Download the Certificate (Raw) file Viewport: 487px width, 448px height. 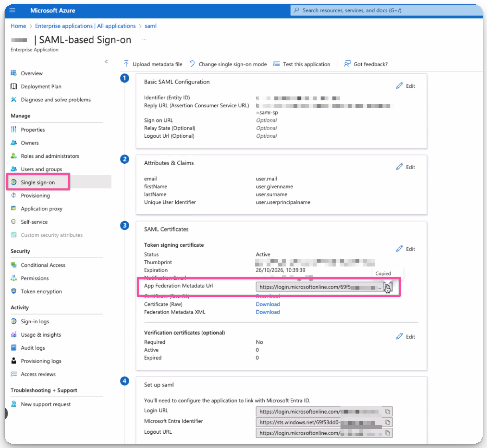pos(268,304)
